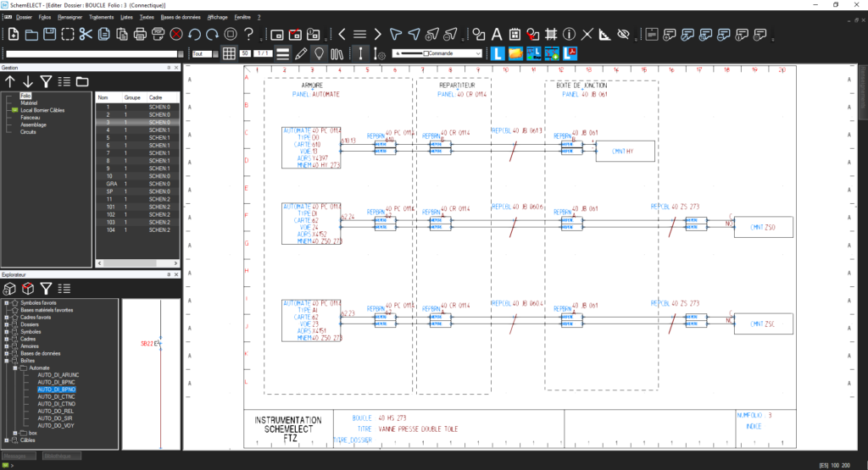
Task: Open the Bases de données menu
Action: (181, 17)
